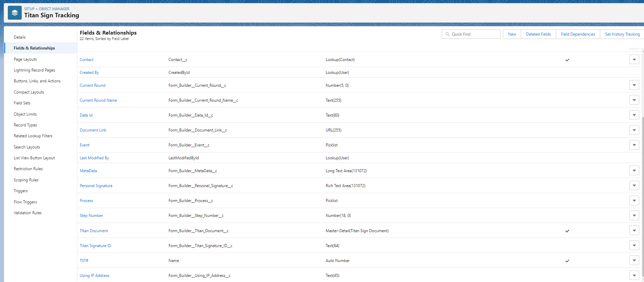Click the Object Manager layers icon
The image size is (644, 282).
point(15,13)
